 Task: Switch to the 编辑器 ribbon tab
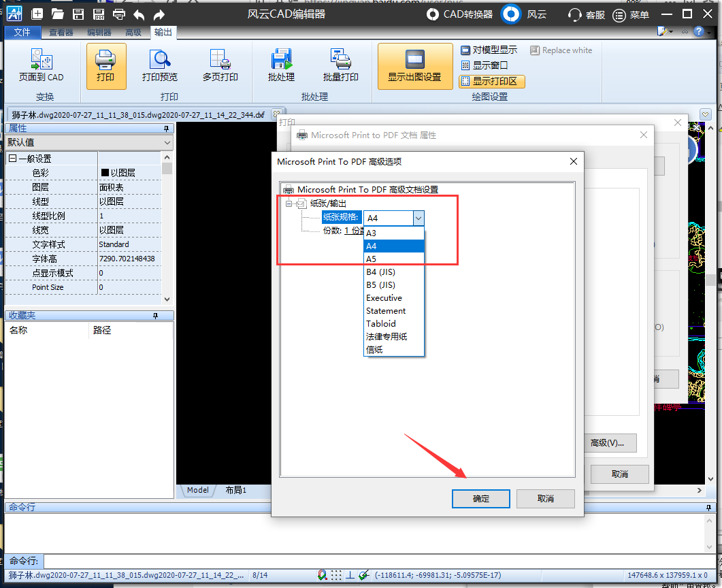coord(99,32)
